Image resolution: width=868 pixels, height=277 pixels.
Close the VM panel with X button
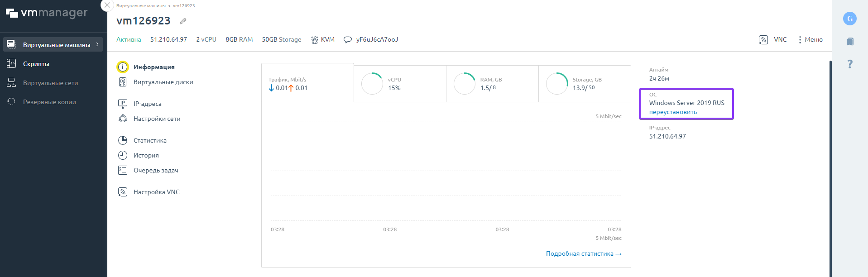[107, 5]
